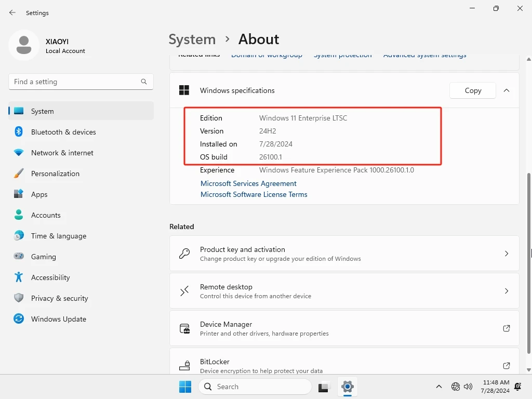Screen dimensions: 532x399
Task: Open the Gaming settings page
Action: [x=81, y=257]
